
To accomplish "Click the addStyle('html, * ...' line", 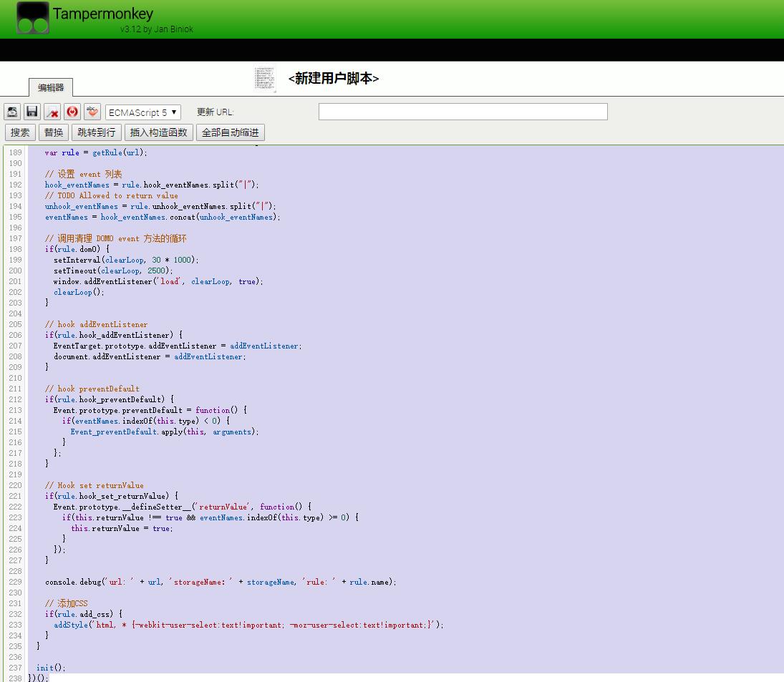I will point(248,625).
